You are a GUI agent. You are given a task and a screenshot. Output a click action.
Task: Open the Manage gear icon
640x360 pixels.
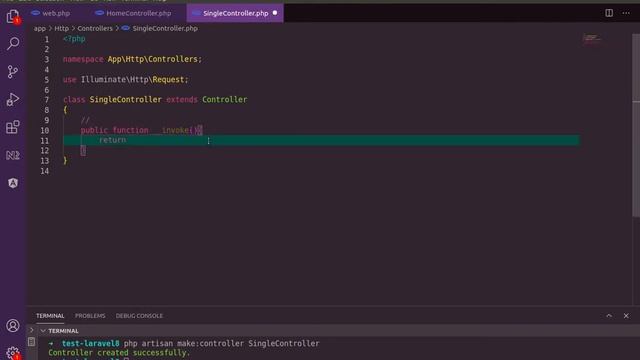click(x=13, y=353)
